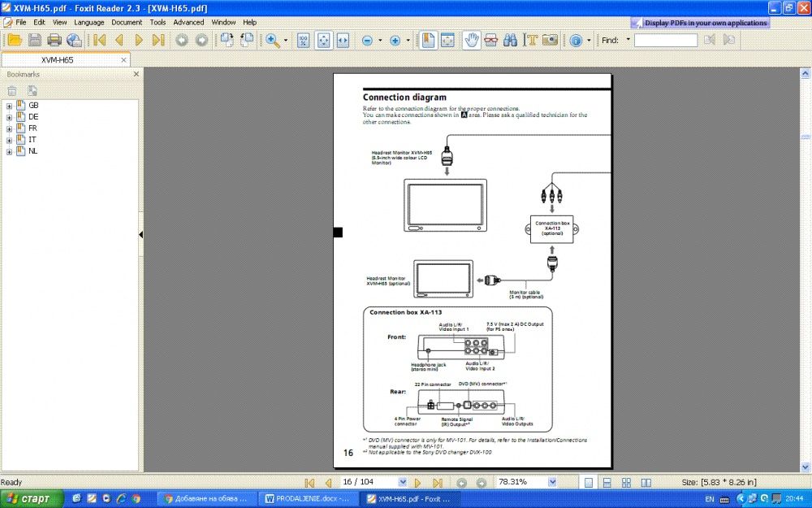Go to first page via toolbar arrow
Screen dimensions: 812x508
pos(99,40)
